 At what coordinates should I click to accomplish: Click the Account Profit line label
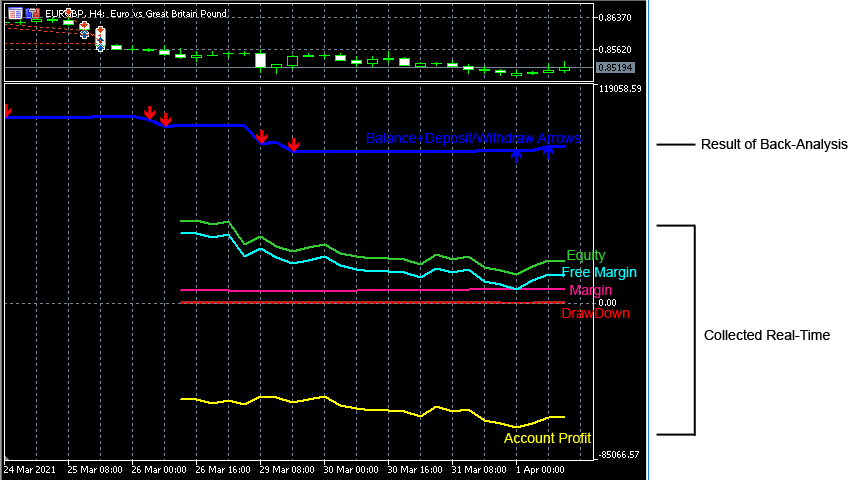tap(547, 438)
